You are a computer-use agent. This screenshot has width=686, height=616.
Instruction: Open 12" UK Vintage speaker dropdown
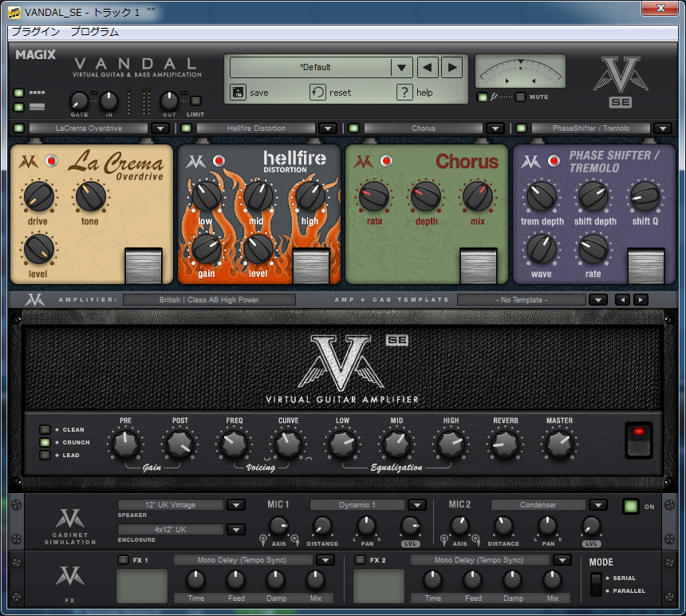(x=236, y=505)
